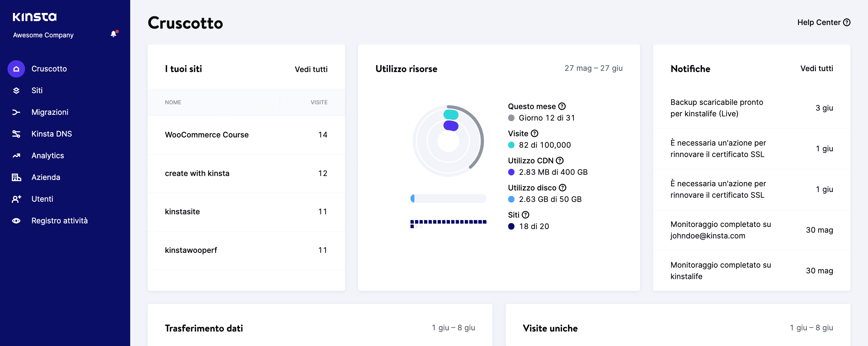Open the WooCommerce Course site row
This screenshot has width=868, height=346.
click(206, 135)
